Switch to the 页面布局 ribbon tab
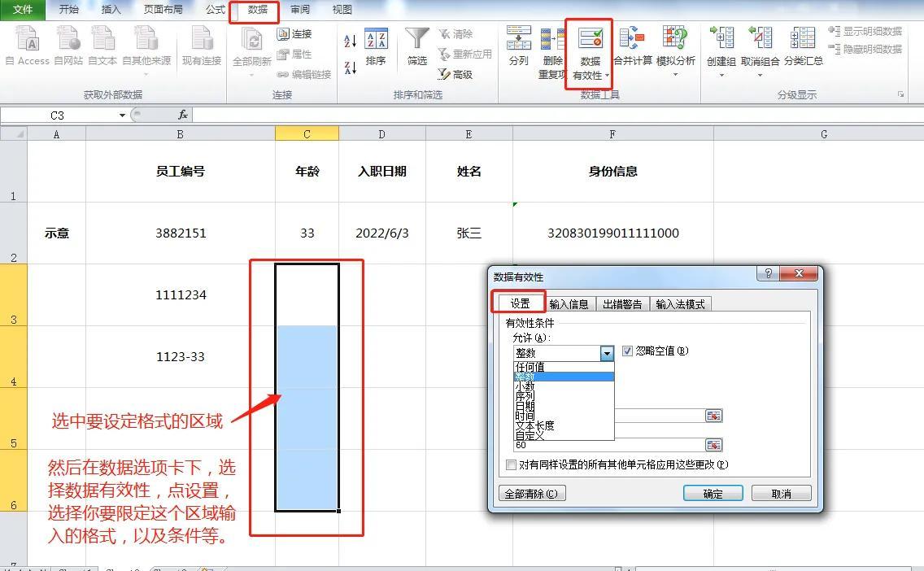 pyautogui.click(x=163, y=10)
